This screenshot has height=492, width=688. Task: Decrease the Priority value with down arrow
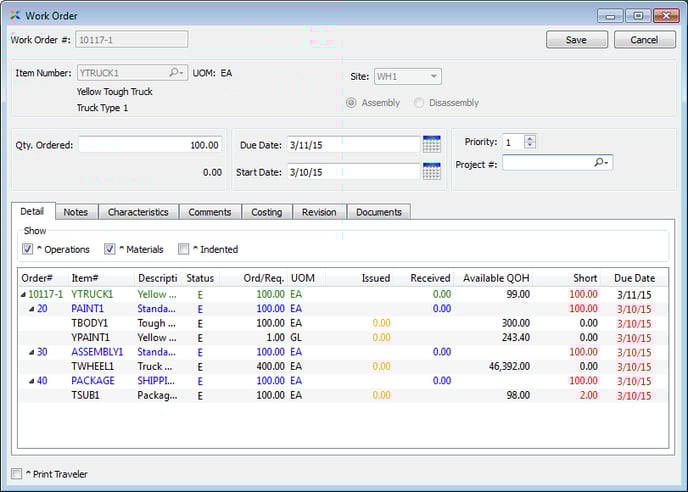[530, 146]
